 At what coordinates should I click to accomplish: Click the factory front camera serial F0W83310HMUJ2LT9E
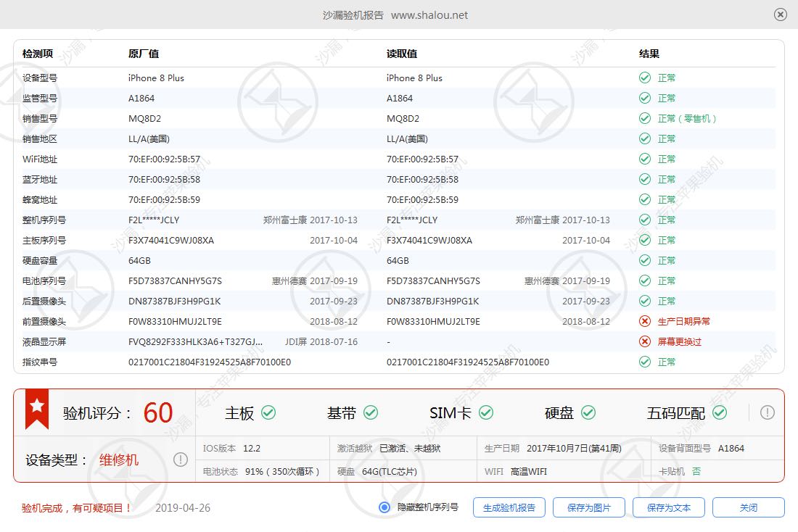[x=175, y=321]
